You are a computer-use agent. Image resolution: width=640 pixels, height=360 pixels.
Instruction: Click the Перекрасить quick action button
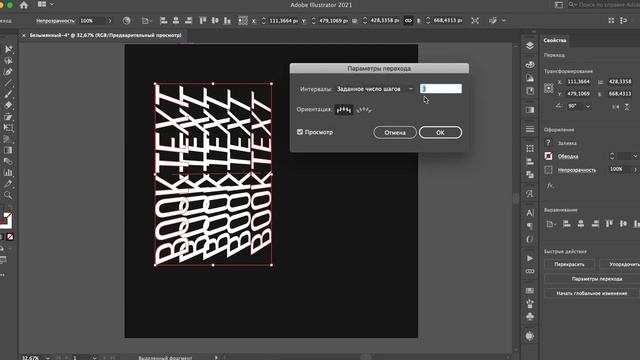pyautogui.click(x=569, y=264)
